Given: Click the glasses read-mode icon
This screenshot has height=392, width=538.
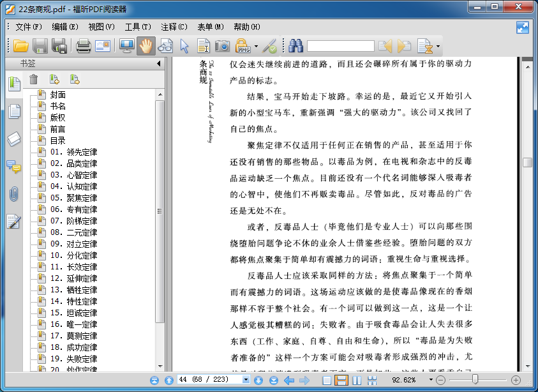Looking at the screenshot, I should (165, 46).
